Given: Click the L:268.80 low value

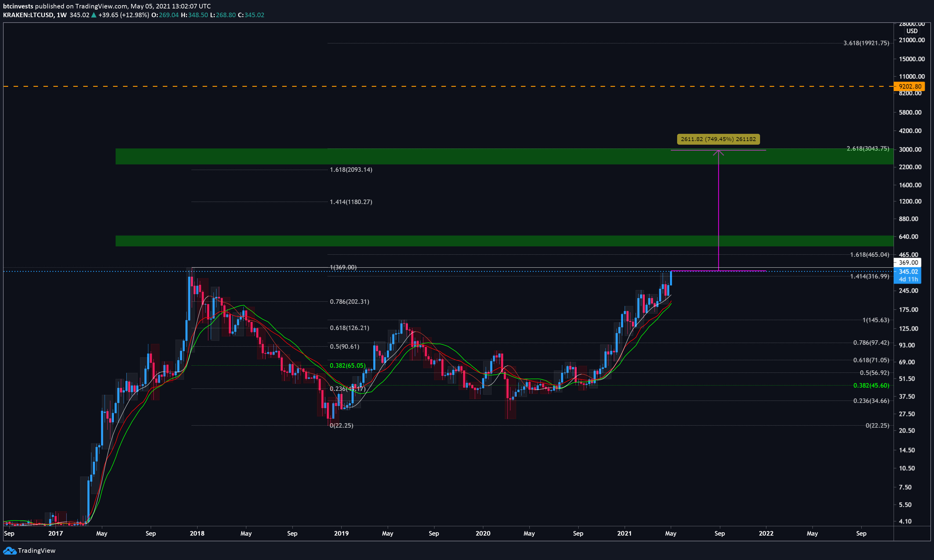Looking at the screenshot, I should tap(223, 15).
